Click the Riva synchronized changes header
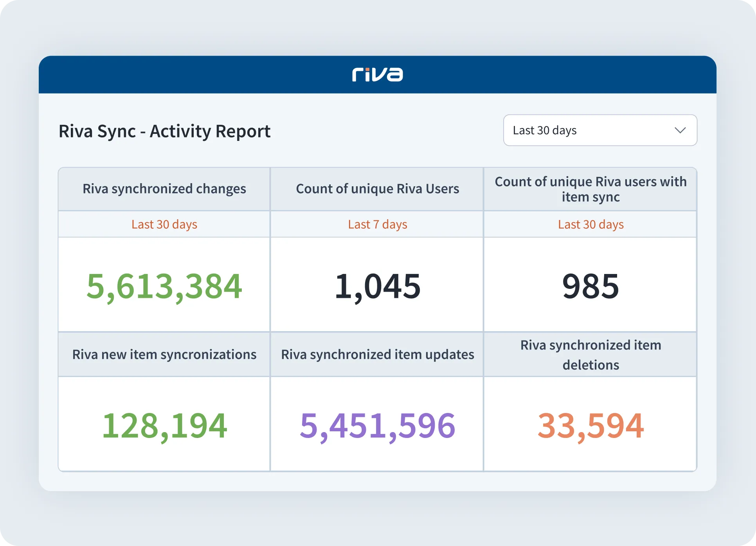The height and width of the screenshot is (546, 756). pyautogui.click(x=164, y=189)
